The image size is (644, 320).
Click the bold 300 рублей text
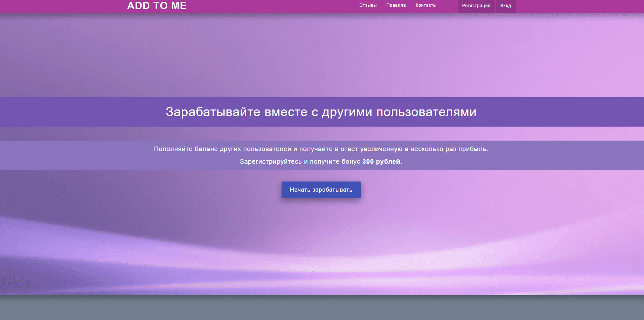pos(381,162)
